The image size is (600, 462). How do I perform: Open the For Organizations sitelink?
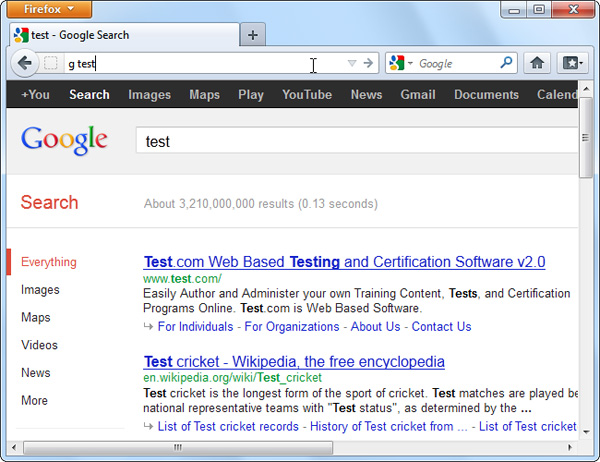292,327
